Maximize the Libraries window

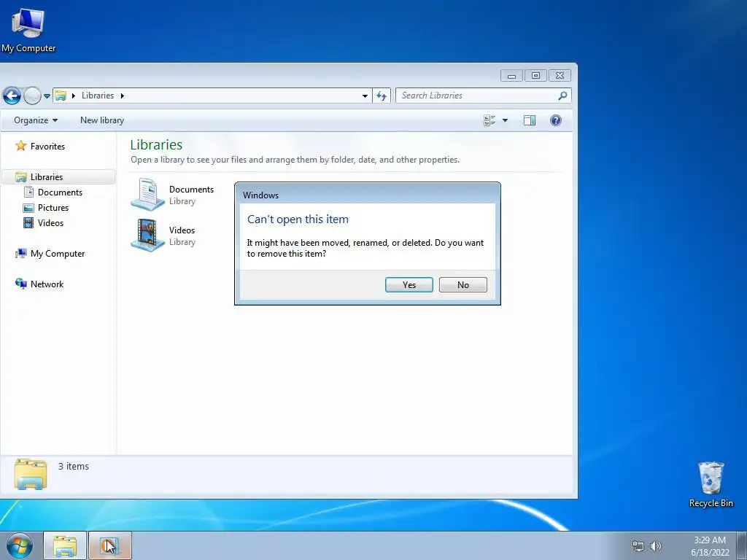(535, 76)
